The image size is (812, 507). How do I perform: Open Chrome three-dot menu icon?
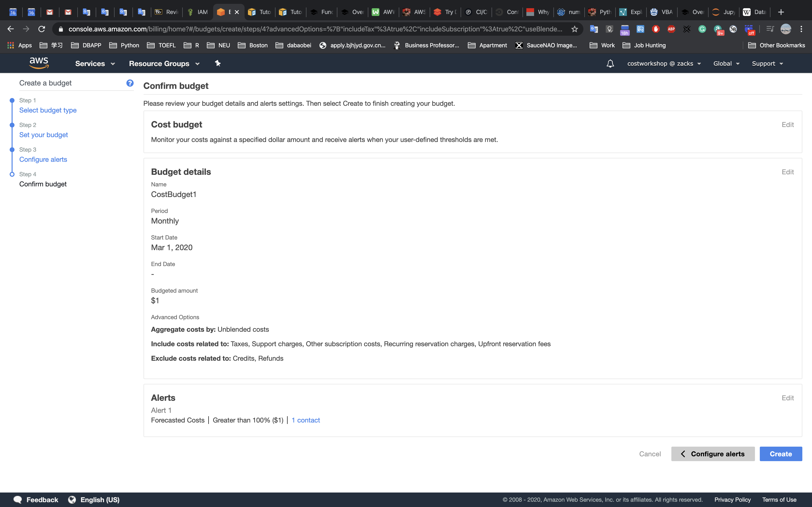(x=801, y=29)
